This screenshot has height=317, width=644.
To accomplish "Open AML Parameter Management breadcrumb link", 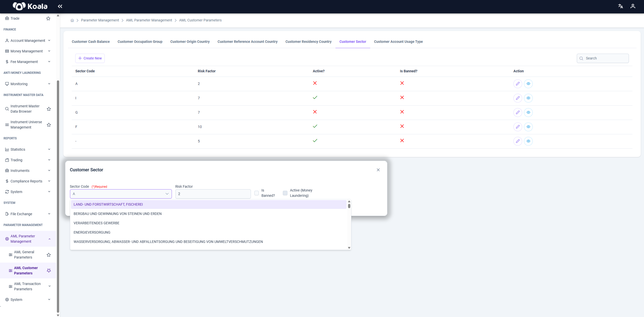I will [149, 20].
